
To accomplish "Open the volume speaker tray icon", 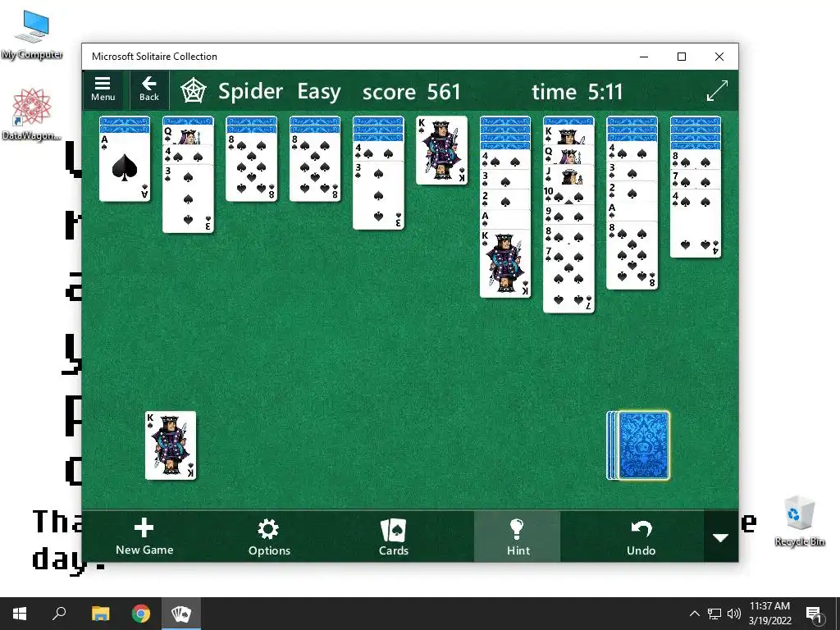I will (734, 614).
